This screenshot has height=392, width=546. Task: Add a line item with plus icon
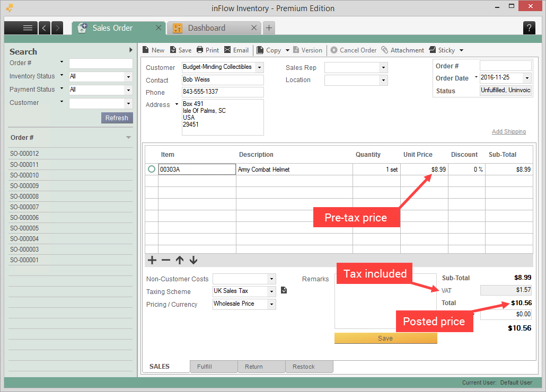tap(152, 260)
